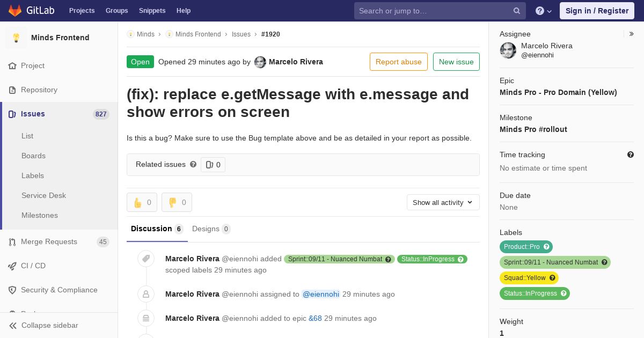Click the Security & Compliance shield icon
The width and height of the screenshot is (644, 338).
tap(12, 290)
